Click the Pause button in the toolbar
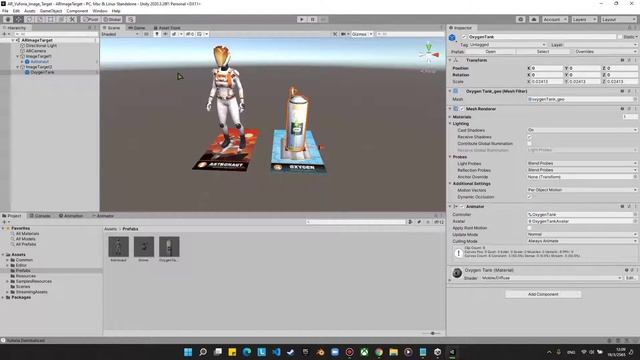This screenshot has width=640, height=360. pyautogui.click(x=313, y=19)
